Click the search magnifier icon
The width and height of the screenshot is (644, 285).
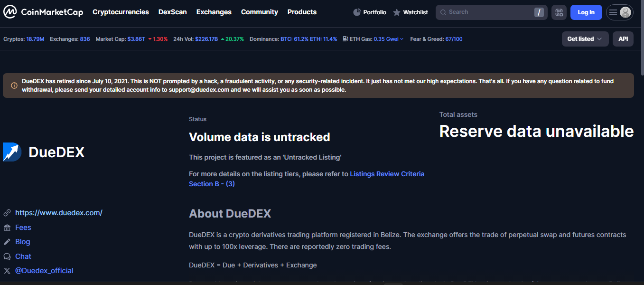(x=443, y=12)
